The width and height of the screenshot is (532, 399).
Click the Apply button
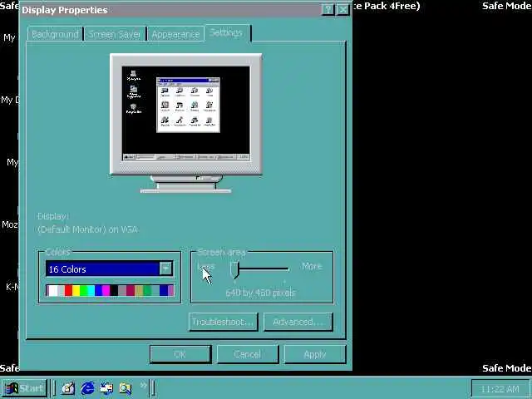[314, 355]
